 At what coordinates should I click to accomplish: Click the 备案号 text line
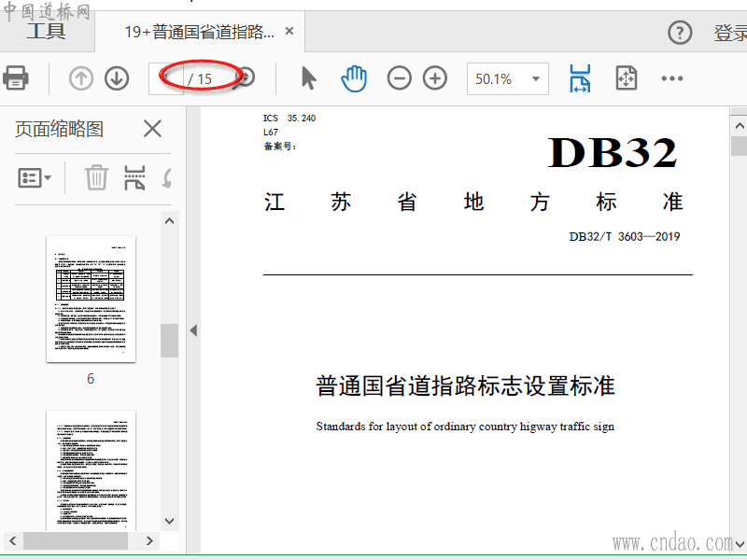280,147
